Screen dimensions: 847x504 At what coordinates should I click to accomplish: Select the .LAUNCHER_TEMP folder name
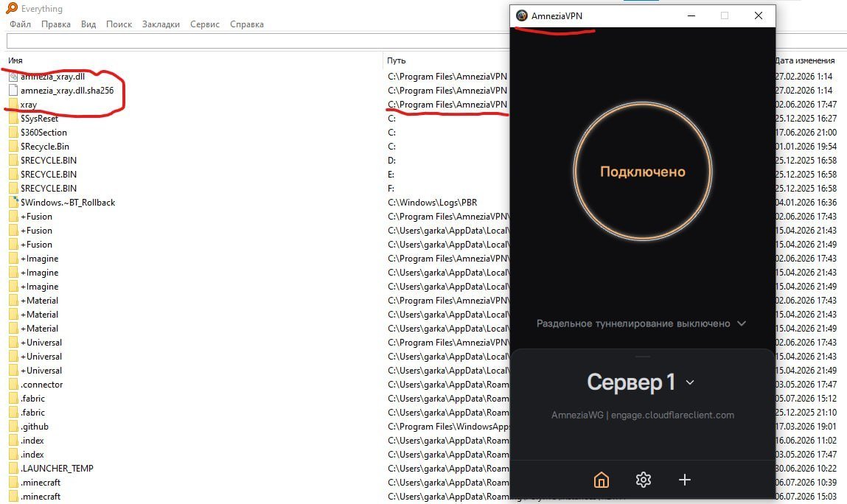[57, 469]
